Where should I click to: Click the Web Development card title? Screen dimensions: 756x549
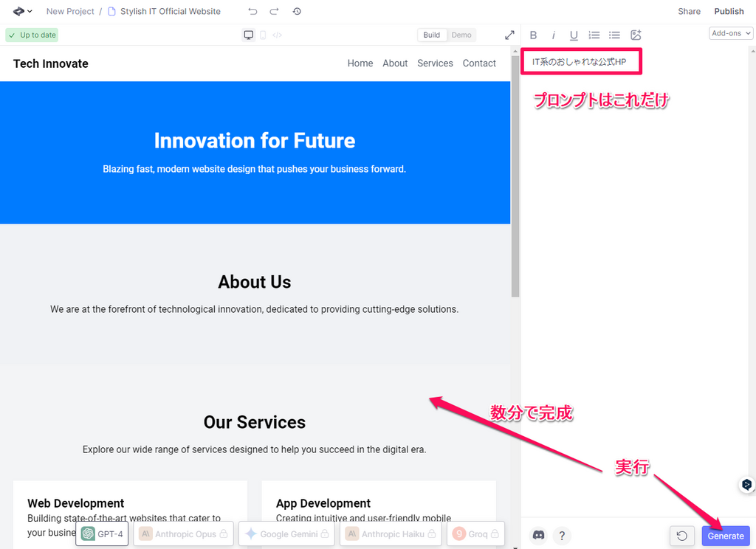[x=76, y=503]
